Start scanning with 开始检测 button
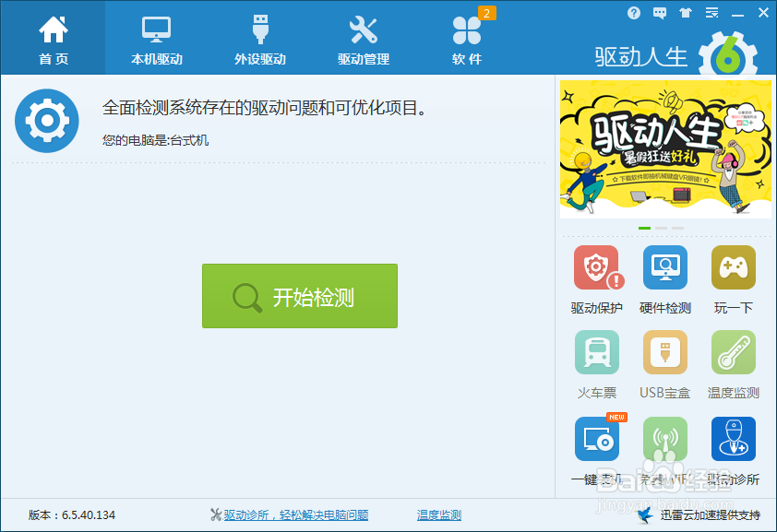The image size is (777, 532). click(x=299, y=296)
